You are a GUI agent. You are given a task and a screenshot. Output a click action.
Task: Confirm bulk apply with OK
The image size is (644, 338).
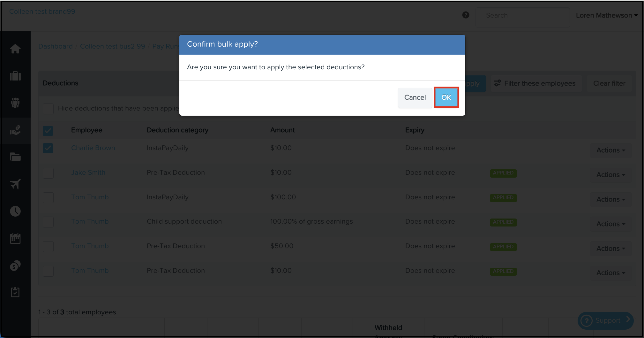point(446,97)
